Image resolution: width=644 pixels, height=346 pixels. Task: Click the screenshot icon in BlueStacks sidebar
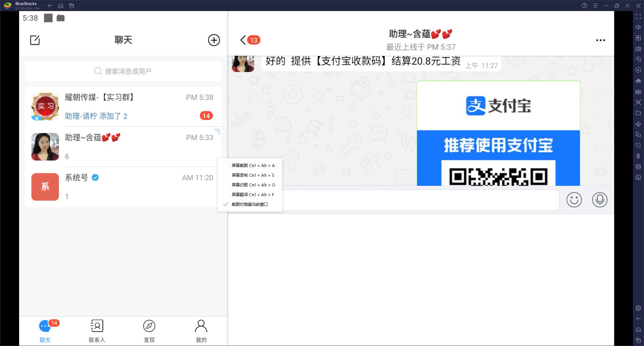(x=638, y=102)
